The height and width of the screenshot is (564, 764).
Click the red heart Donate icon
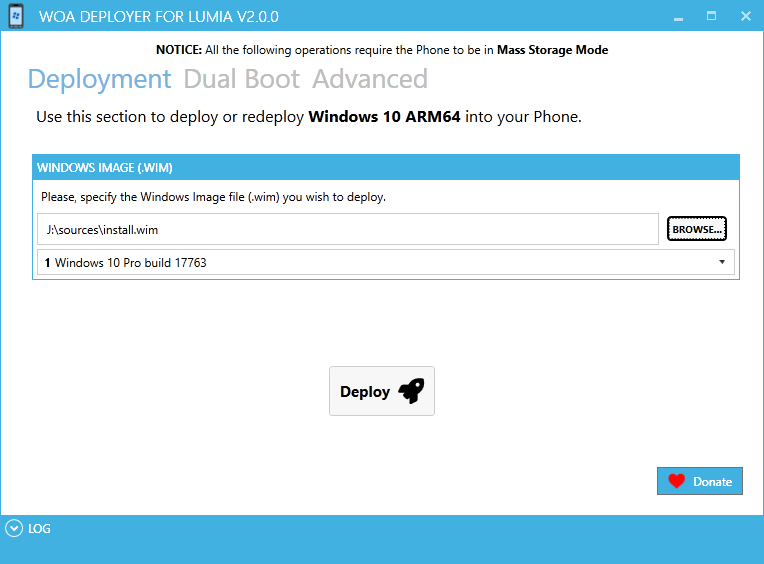tap(676, 481)
